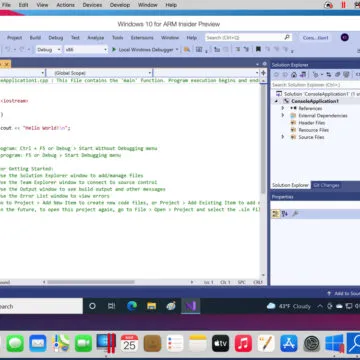The width and height of the screenshot is (360, 360).
Task: Open Music from the Dock
Action: tap(243, 343)
